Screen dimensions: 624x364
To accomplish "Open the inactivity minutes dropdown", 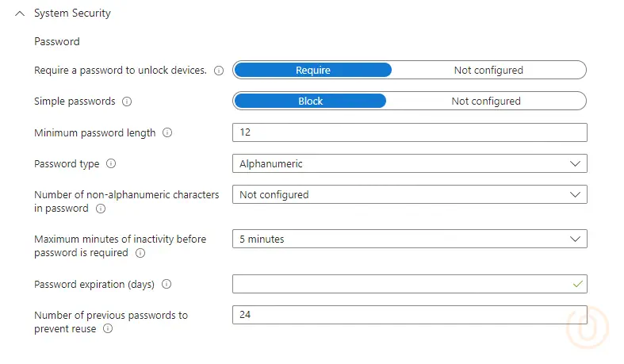I will [409, 239].
